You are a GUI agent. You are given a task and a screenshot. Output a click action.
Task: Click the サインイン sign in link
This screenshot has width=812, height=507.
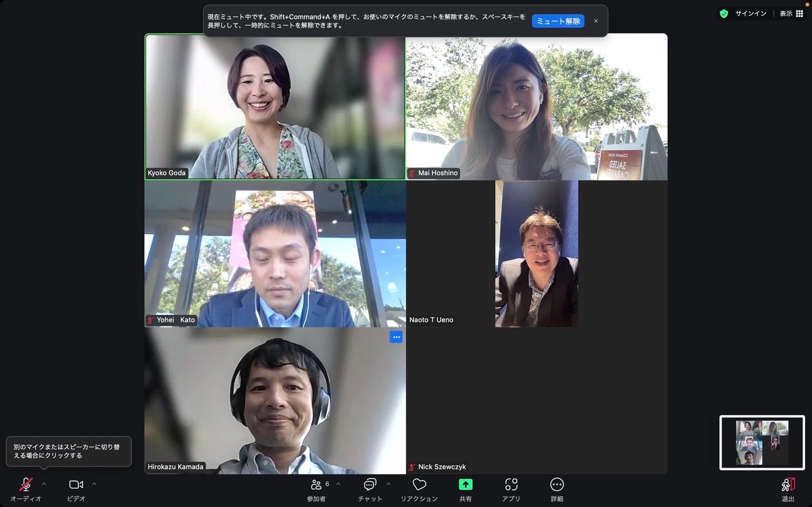[751, 14]
